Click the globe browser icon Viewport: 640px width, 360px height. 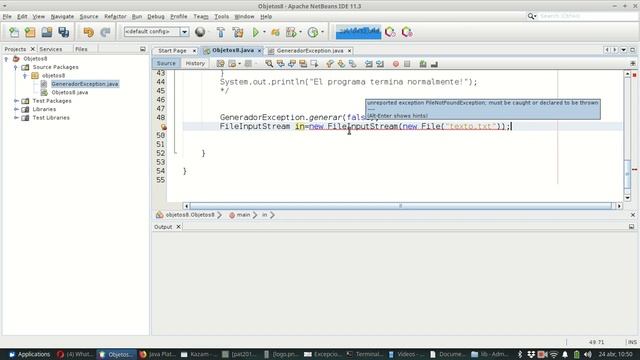pyautogui.click(x=200, y=32)
